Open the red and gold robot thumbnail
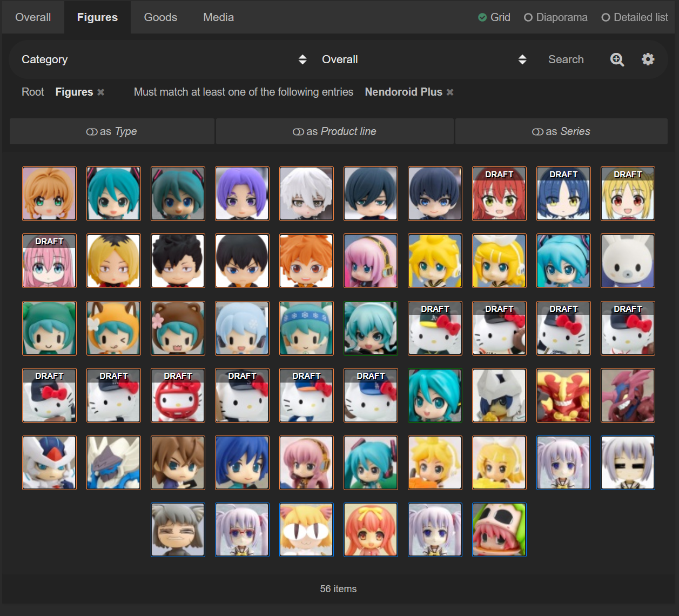The image size is (679, 616). (x=563, y=395)
